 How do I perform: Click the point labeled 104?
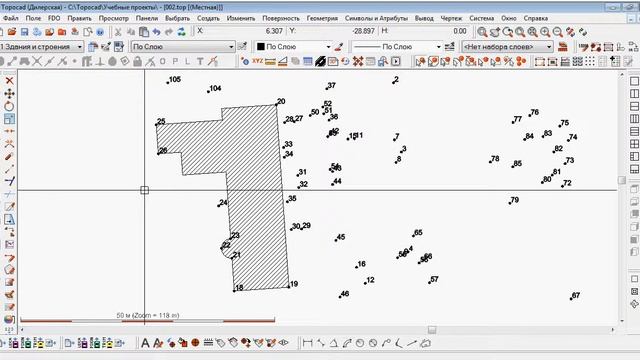coord(209,91)
